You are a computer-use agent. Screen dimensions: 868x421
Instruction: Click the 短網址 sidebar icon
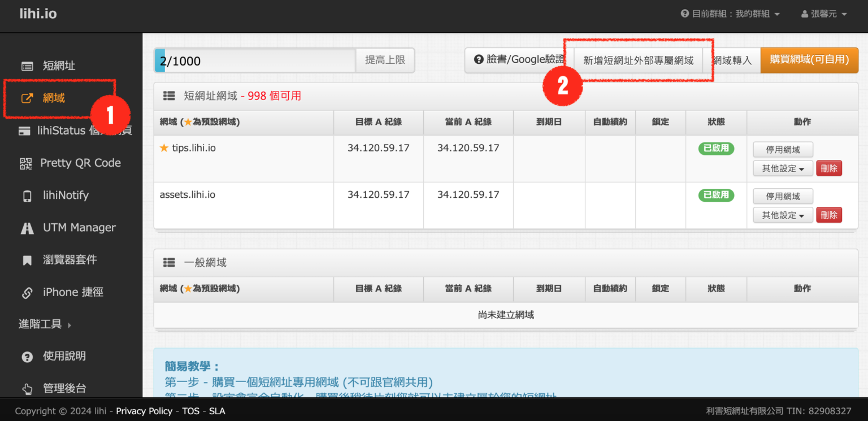pyautogui.click(x=27, y=66)
